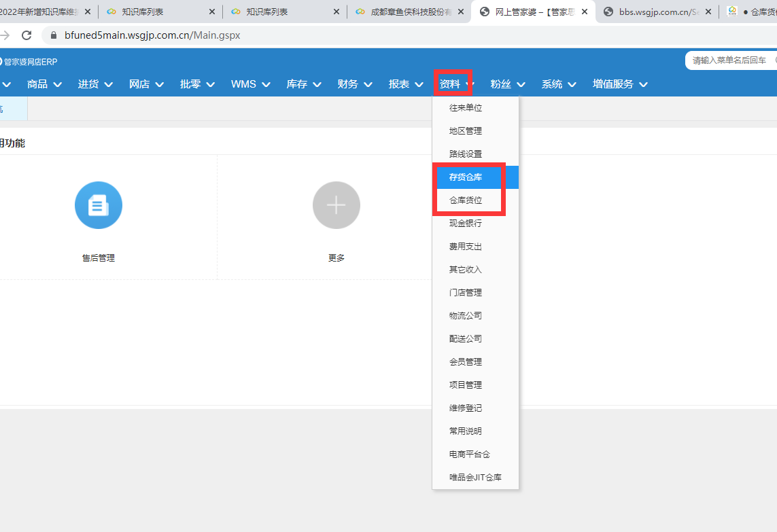
Task: Open the 售后管理 blue document icon
Action: click(x=98, y=205)
